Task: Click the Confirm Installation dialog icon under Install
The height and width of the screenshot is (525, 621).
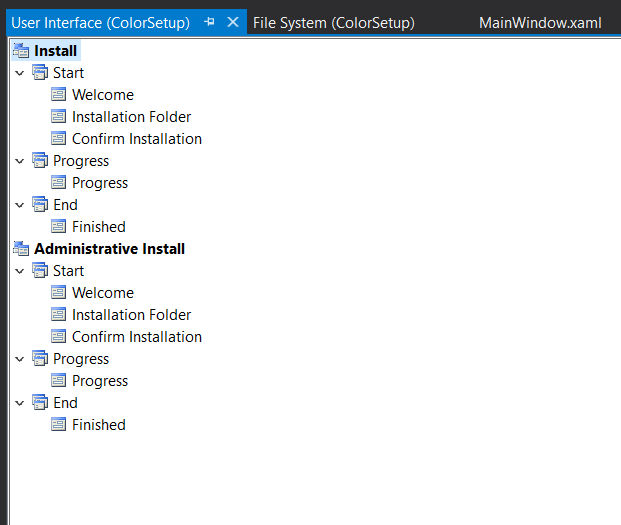Action: click(59, 139)
